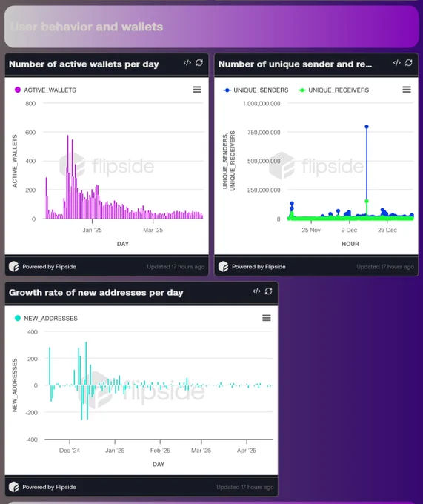This screenshot has height=504, width=423.
Task: Open hamburger menu on unique senders chart
Action: [x=407, y=90]
